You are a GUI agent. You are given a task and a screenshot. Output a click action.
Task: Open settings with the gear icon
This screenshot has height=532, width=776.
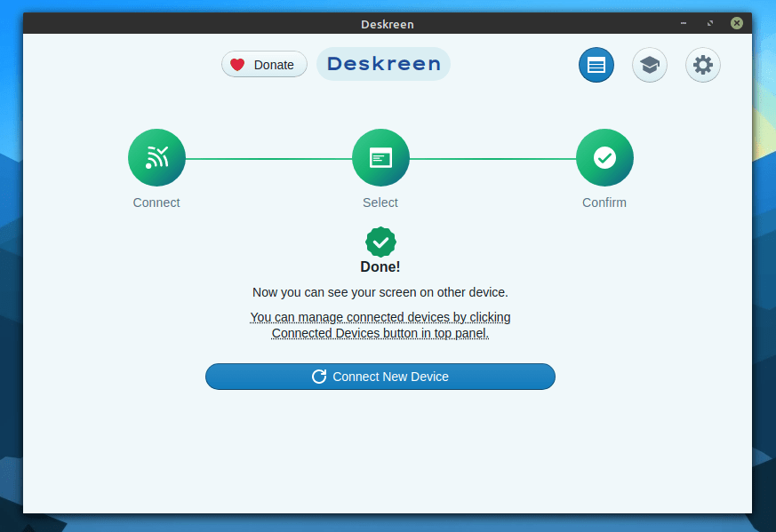[702, 65]
